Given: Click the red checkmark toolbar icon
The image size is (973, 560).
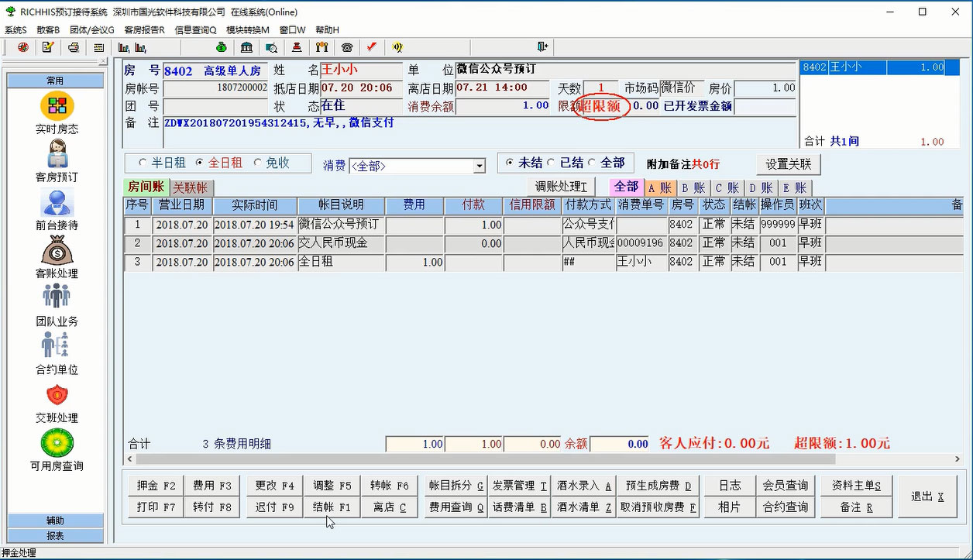Looking at the screenshot, I should (372, 47).
